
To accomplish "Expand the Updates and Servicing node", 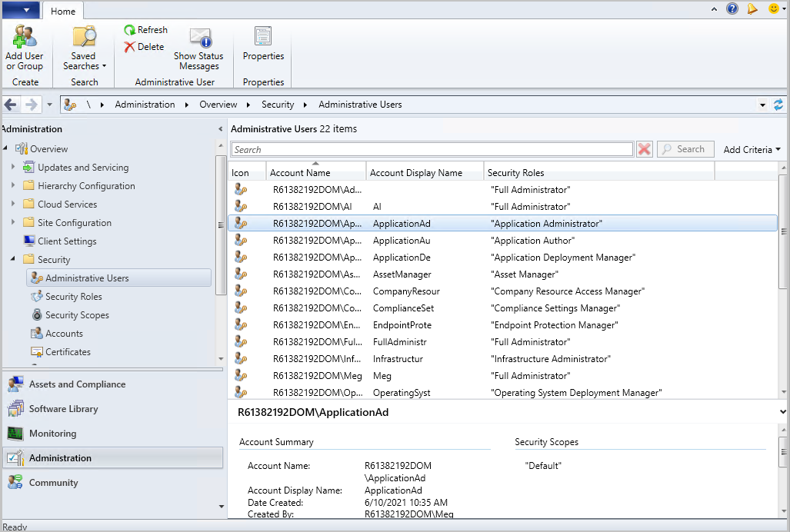I will pos(12,168).
